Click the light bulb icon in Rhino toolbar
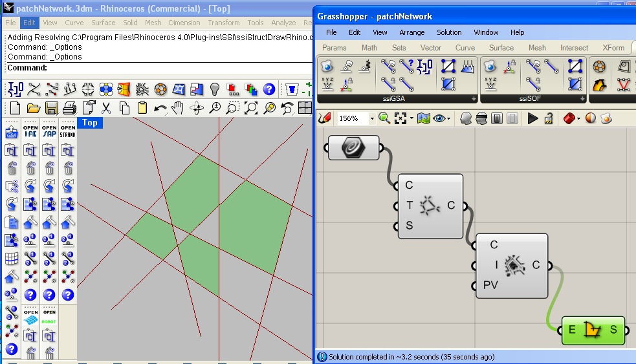Viewport: 636px width, 364px height. pyautogui.click(x=215, y=89)
